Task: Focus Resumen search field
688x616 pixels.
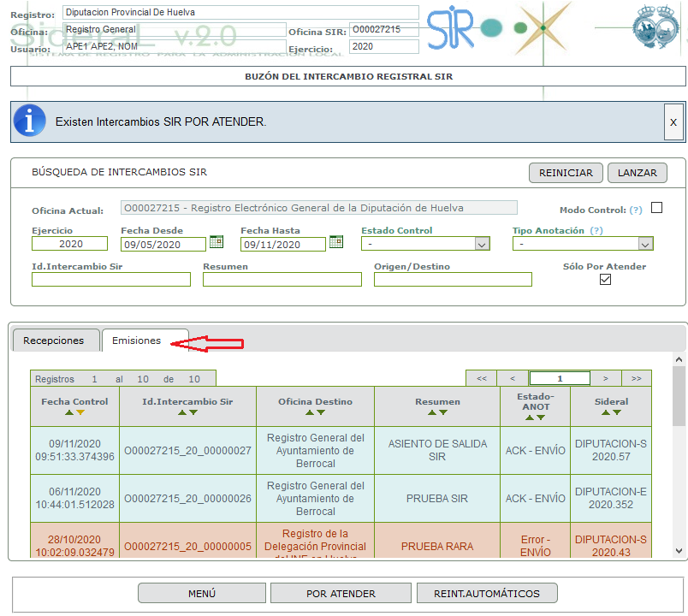Action: coord(282,280)
